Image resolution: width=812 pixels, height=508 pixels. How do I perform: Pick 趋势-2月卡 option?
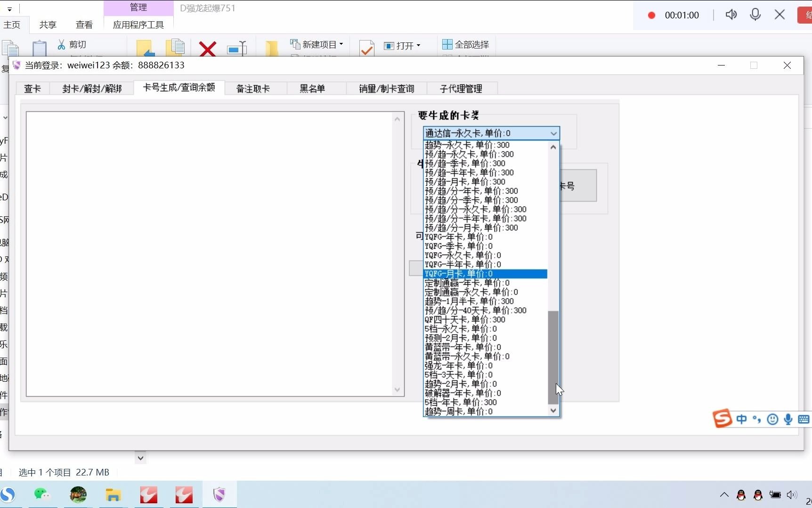485,384
